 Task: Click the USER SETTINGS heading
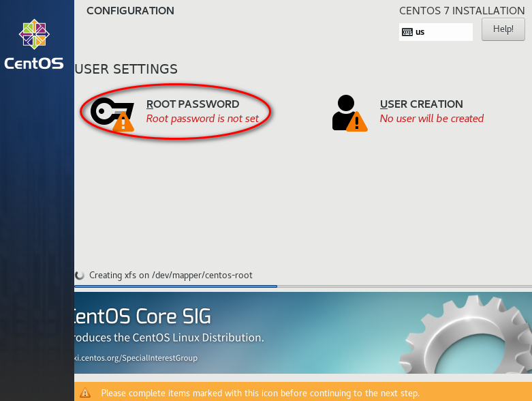[x=126, y=70]
